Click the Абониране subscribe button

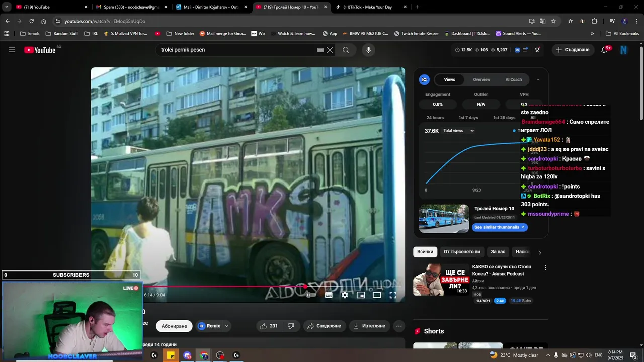[174, 326]
